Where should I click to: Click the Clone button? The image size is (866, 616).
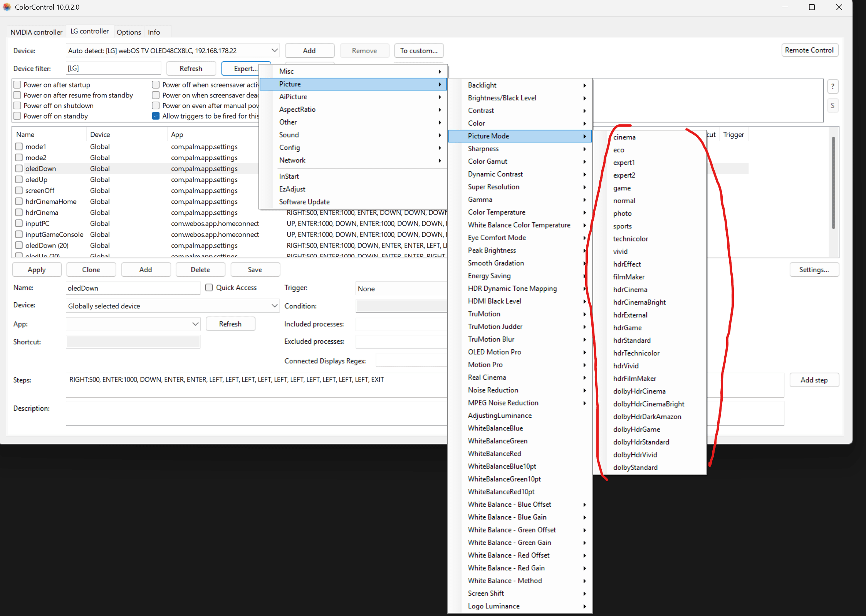point(91,269)
